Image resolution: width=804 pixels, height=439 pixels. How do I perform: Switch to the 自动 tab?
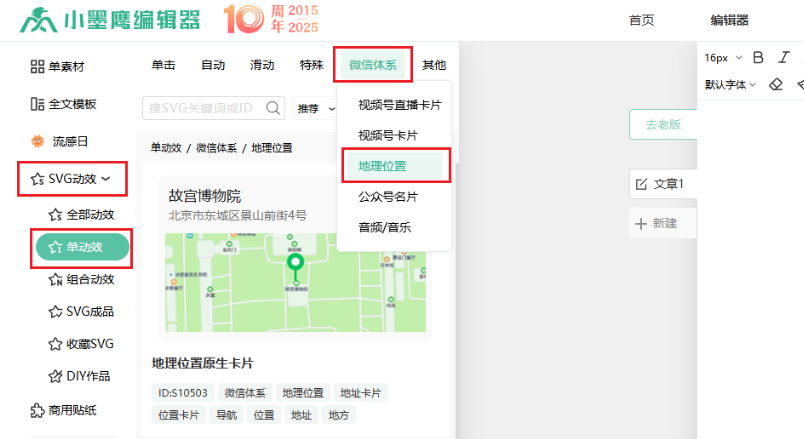pos(213,65)
